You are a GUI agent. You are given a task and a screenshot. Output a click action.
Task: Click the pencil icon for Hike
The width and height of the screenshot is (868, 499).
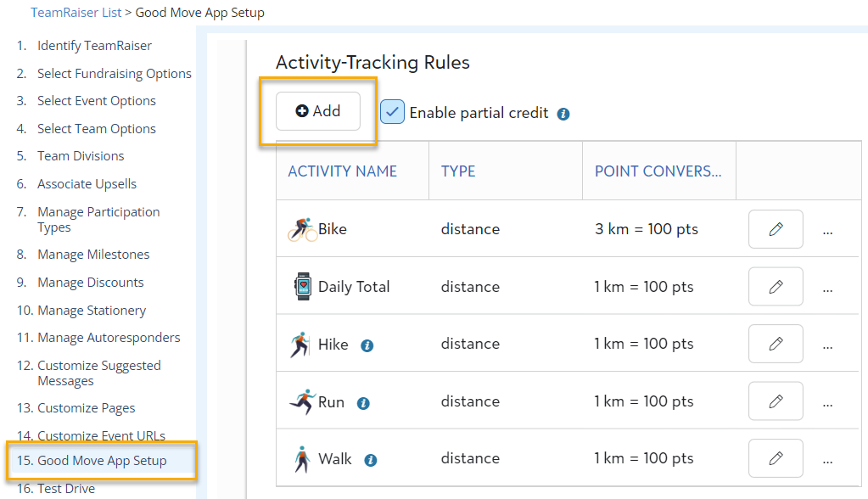pos(776,344)
